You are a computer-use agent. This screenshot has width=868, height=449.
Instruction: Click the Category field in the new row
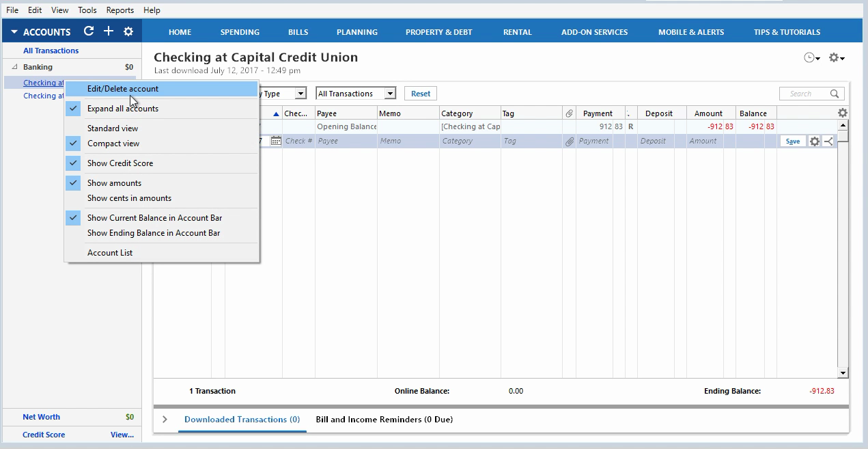point(470,141)
